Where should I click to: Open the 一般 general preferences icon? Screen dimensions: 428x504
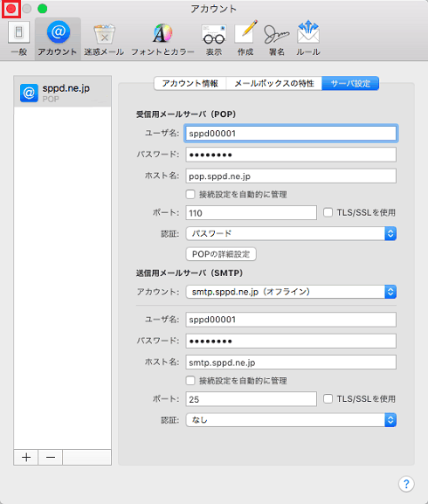click(18, 38)
